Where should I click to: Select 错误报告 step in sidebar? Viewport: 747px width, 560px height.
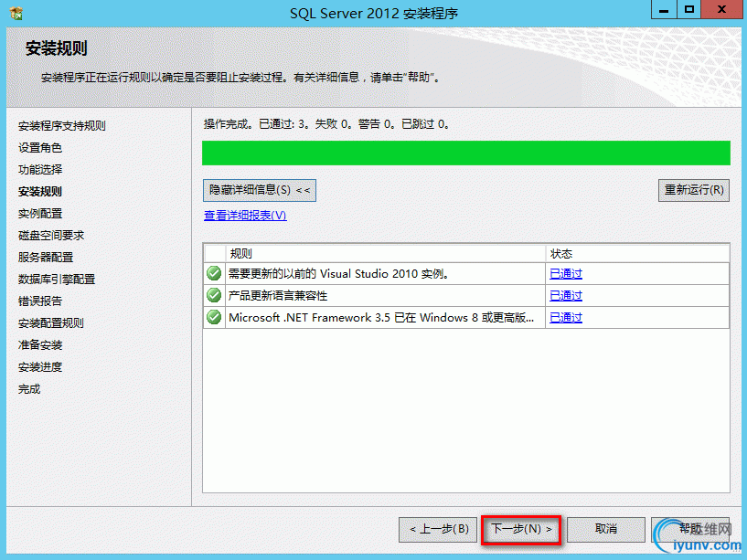40,301
